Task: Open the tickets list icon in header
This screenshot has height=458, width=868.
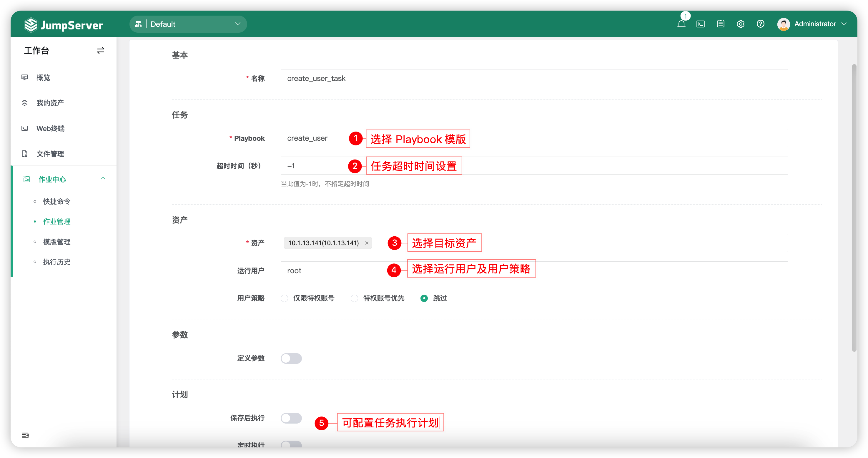Action: (x=721, y=24)
